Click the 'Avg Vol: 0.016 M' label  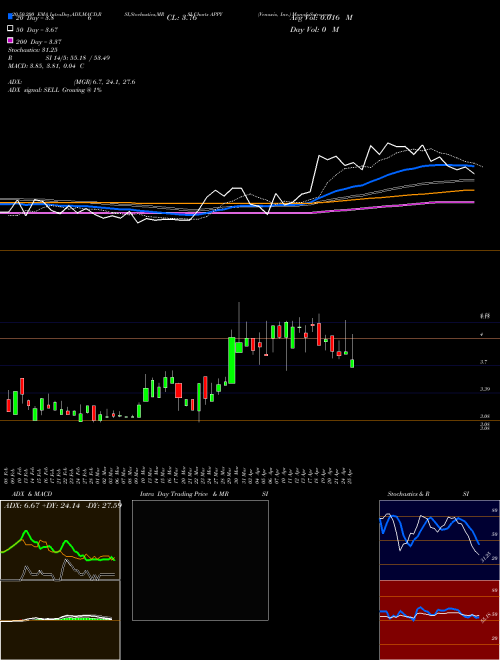(x=321, y=18)
